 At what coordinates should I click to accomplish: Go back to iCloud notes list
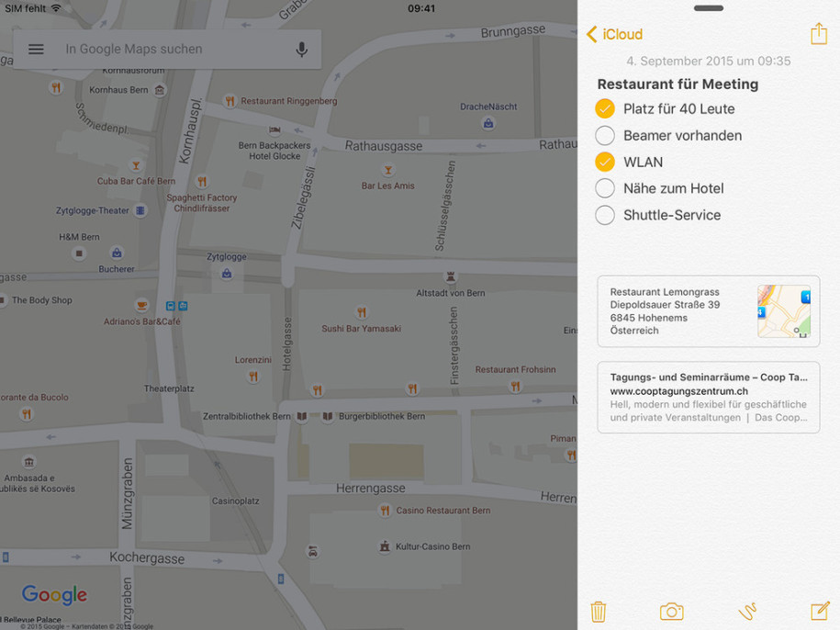click(x=615, y=34)
